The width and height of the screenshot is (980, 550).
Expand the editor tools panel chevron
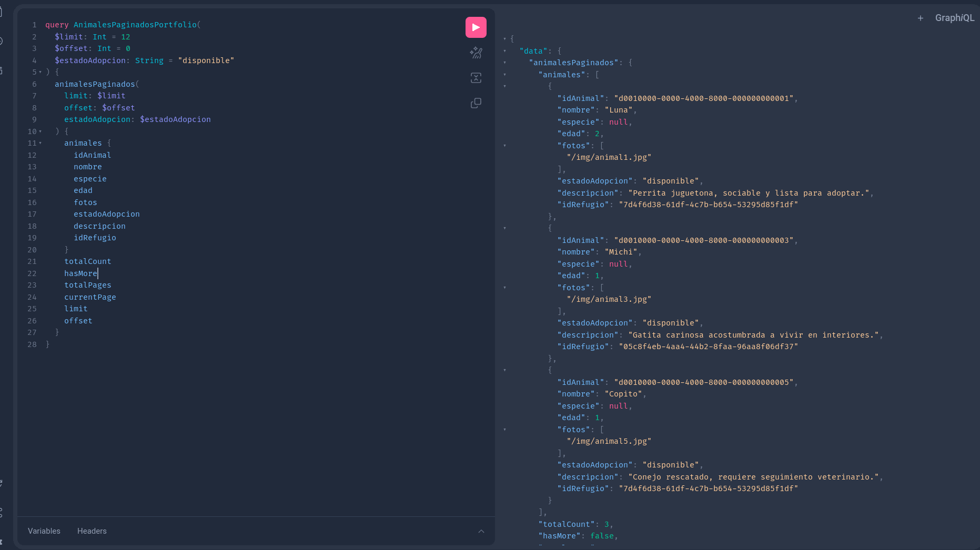[x=481, y=531]
